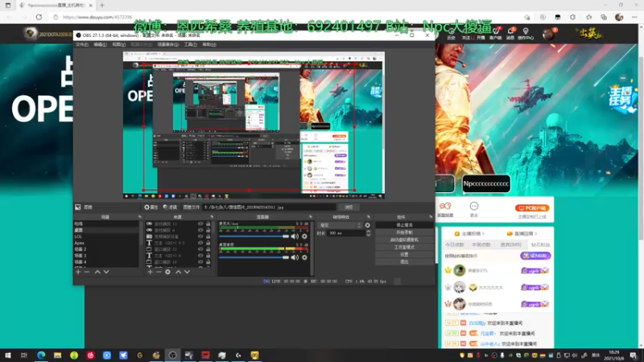
Task: Mute the first mixer channel speaker icon
Action: [x=295, y=237]
